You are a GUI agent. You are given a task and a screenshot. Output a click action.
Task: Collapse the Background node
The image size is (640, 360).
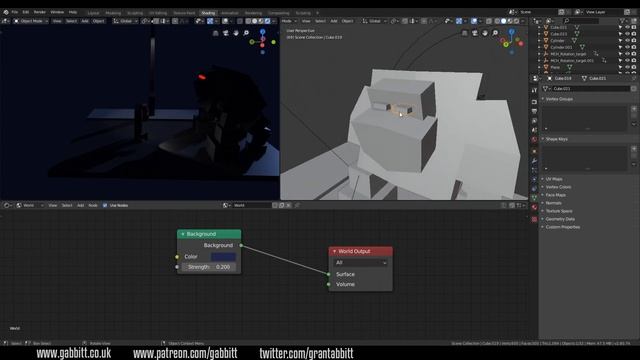pos(183,234)
